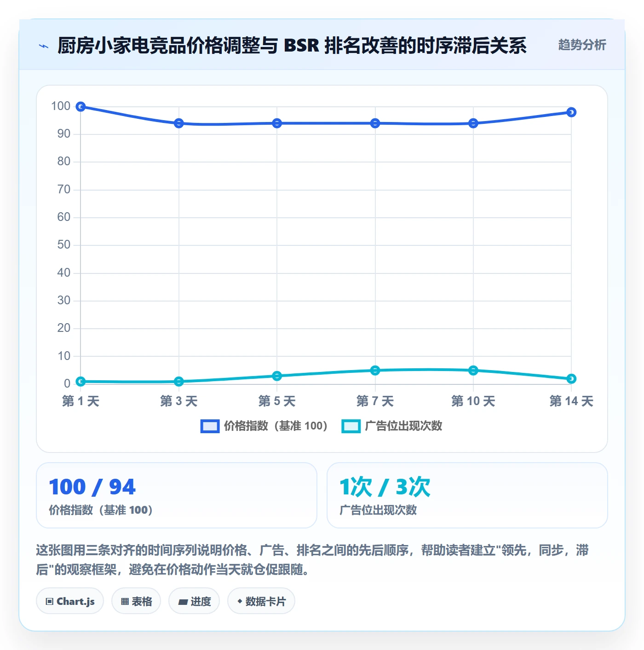Select the price index point at 第 1 天

click(x=80, y=107)
